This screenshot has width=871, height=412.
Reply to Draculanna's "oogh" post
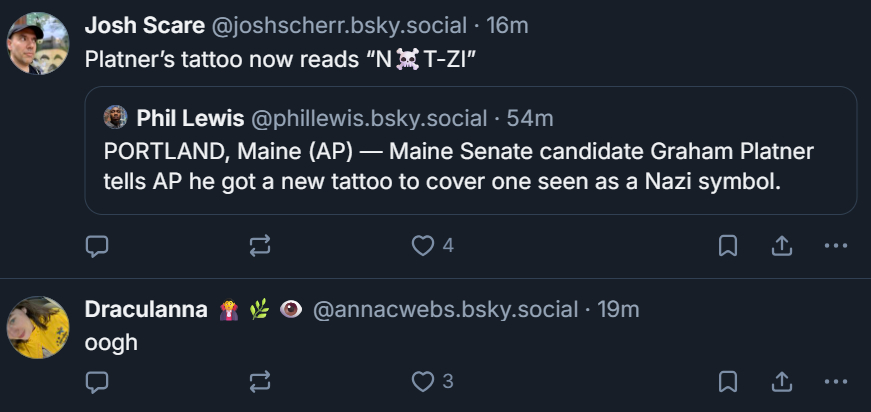[96, 381]
